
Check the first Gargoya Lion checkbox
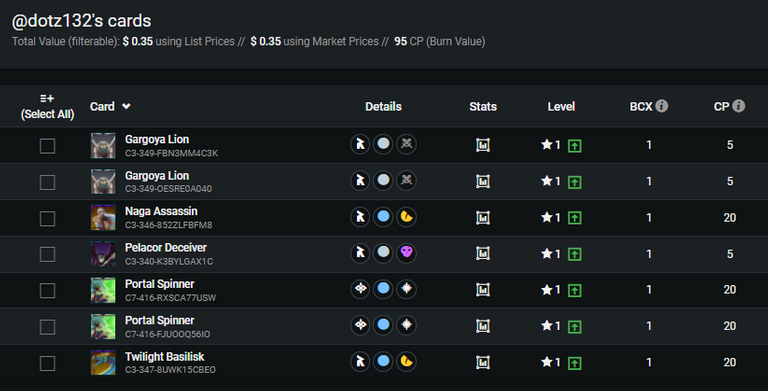48,146
